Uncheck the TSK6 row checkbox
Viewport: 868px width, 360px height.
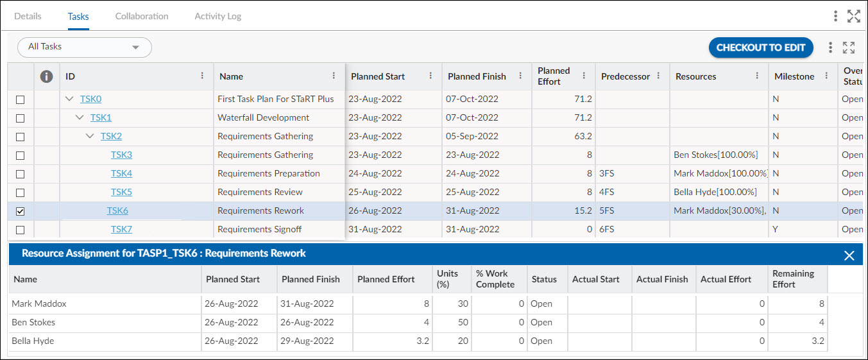[21, 211]
